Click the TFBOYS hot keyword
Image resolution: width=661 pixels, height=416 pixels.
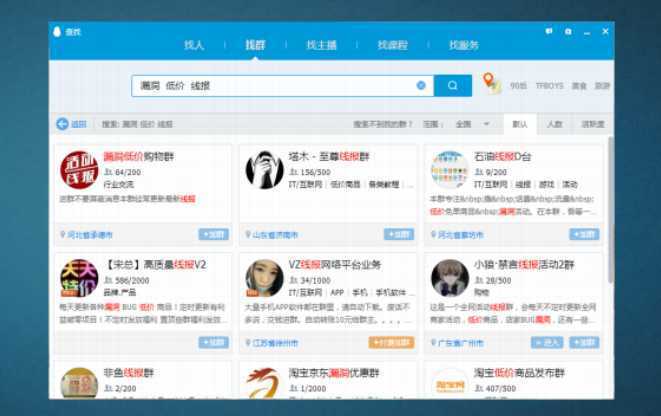(549, 86)
